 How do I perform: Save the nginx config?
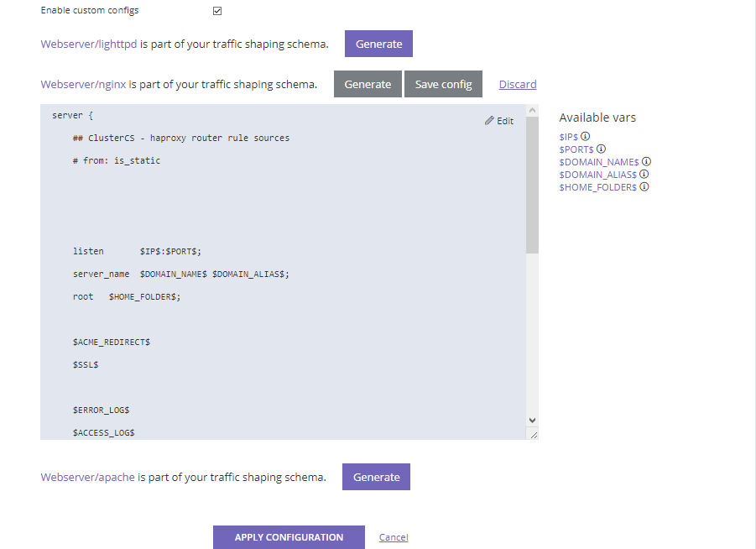(x=443, y=84)
